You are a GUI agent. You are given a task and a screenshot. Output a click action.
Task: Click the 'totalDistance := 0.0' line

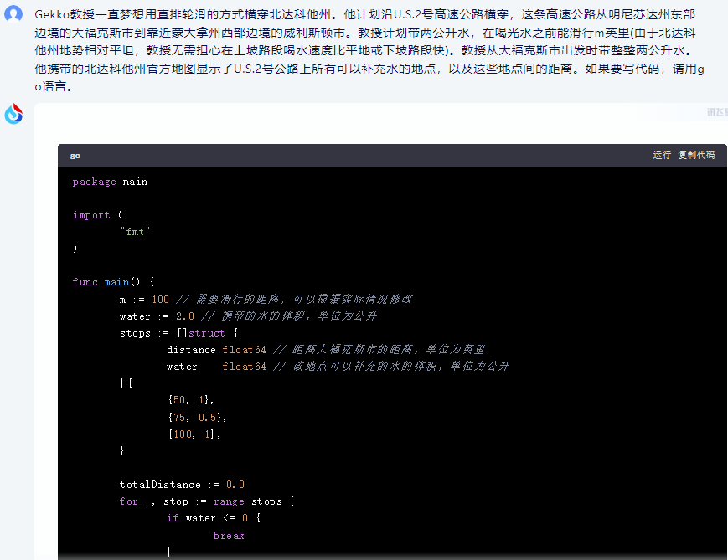click(182, 485)
